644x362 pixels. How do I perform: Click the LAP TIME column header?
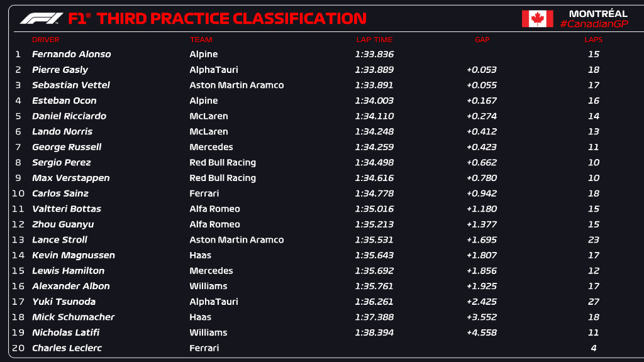coord(374,40)
